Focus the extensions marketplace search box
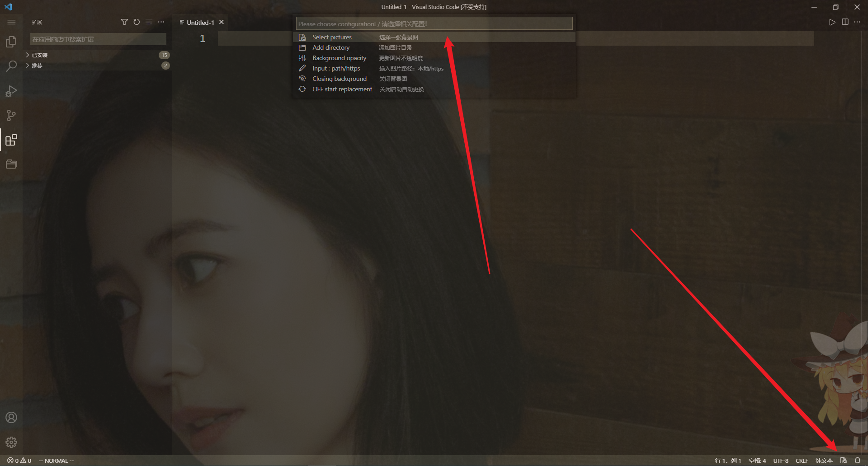Image resolution: width=868 pixels, height=466 pixels. tap(98, 39)
